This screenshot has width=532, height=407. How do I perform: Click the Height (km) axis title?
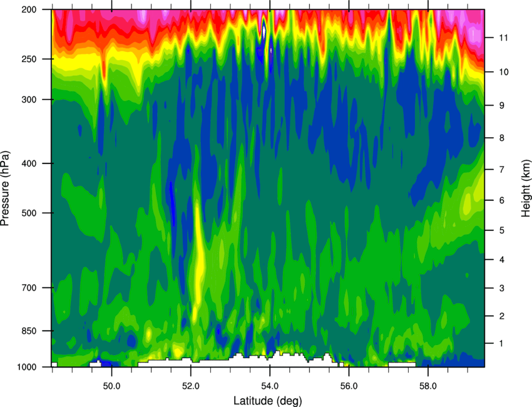[x=525, y=188]
